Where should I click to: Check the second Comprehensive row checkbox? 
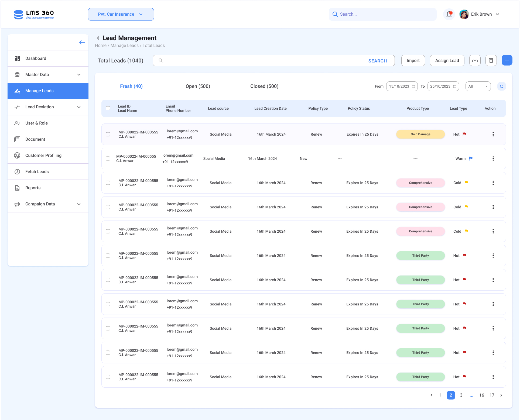coord(108,207)
